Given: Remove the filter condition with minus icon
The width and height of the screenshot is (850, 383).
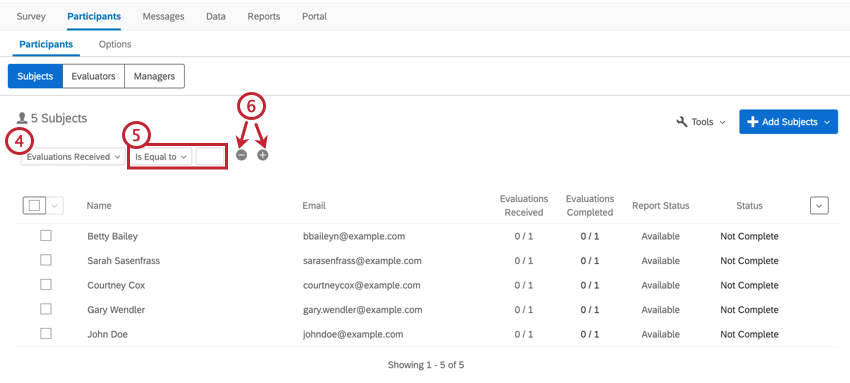Looking at the screenshot, I should pos(242,155).
